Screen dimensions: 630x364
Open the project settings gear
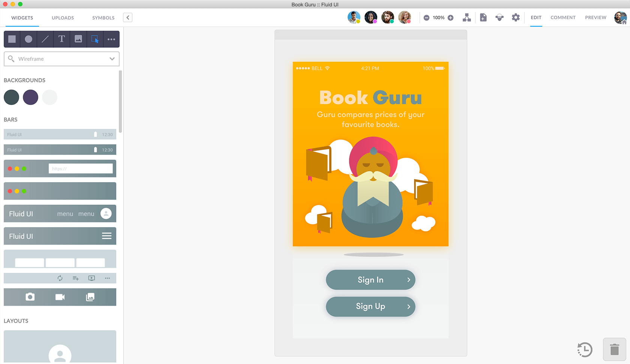click(516, 18)
